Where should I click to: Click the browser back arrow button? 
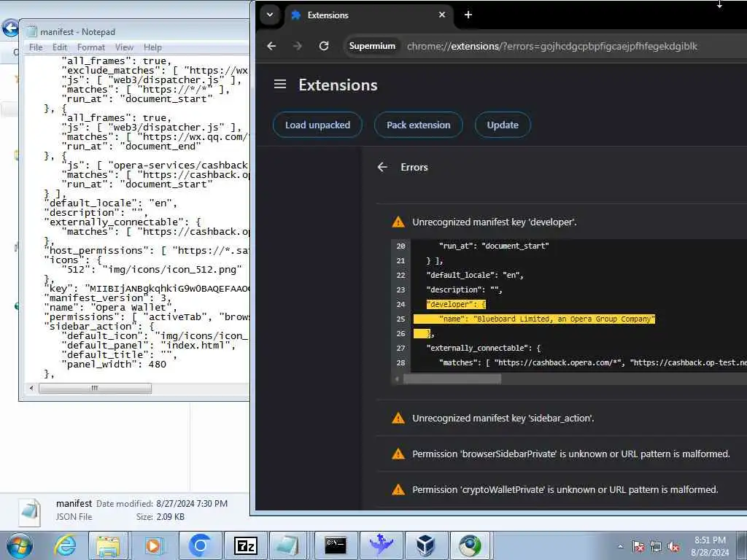click(x=271, y=46)
